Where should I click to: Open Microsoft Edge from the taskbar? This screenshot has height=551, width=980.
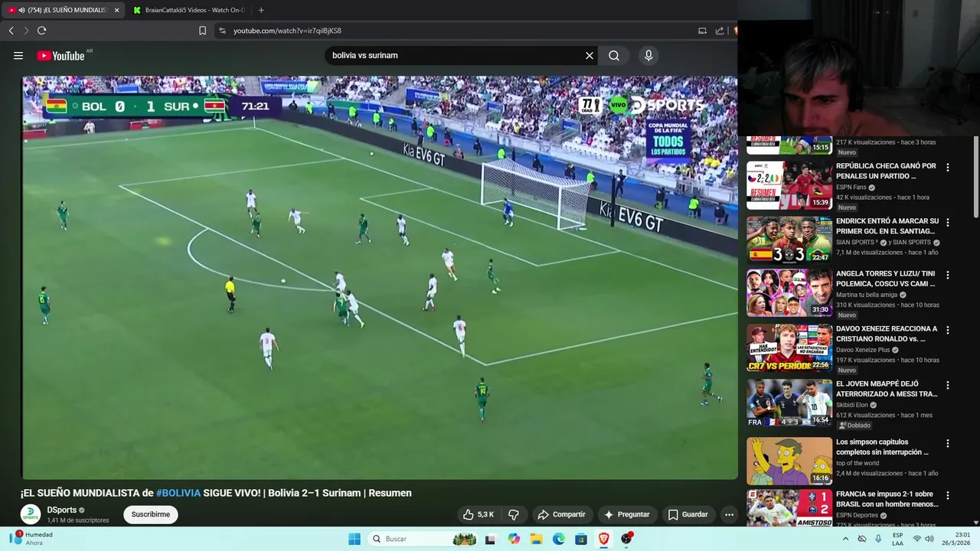(559, 539)
